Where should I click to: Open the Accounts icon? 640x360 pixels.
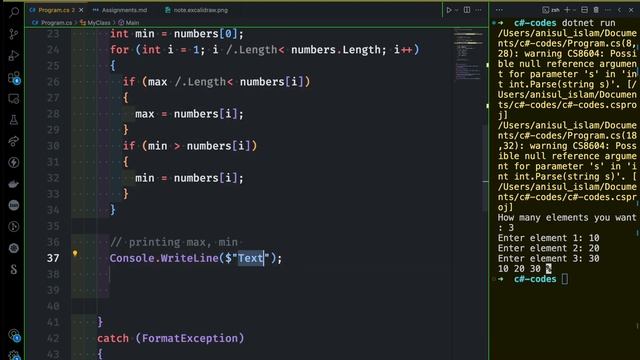point(14,336)
